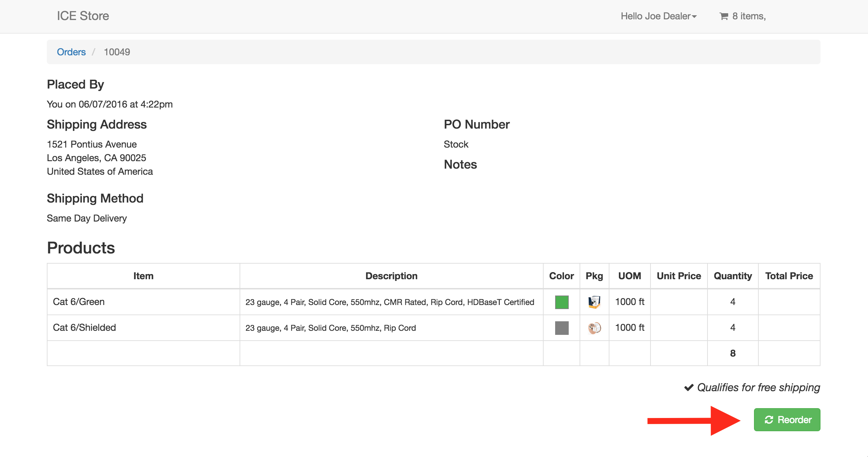Click the green color swatch
The width and height of the screenshot is (868, 457).
pos(562,302)
